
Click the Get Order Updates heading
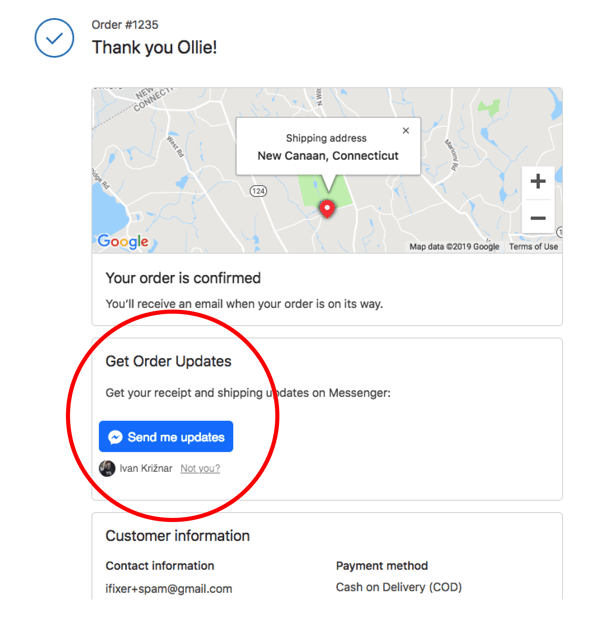[168, 361]
